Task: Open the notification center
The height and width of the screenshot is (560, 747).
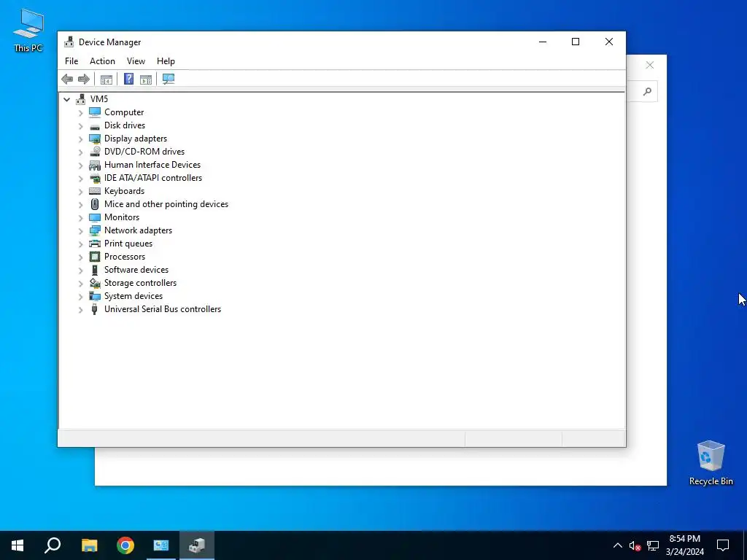Action: tap(723, 545)
